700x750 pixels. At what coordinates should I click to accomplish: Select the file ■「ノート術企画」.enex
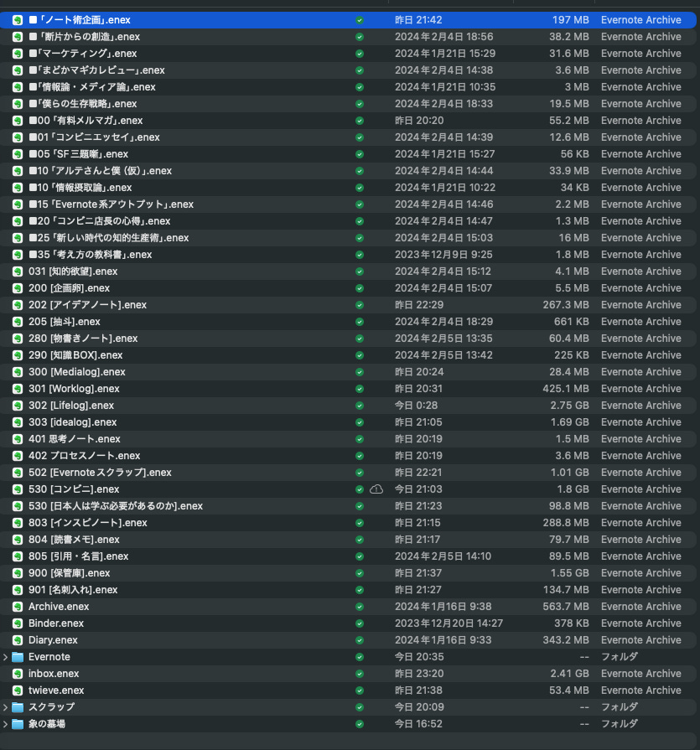tap(80, 20)
